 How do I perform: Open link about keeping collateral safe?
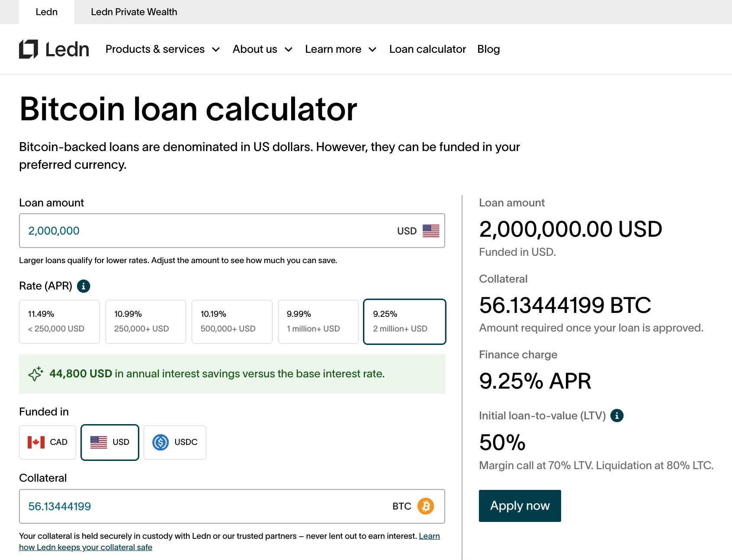86,547
